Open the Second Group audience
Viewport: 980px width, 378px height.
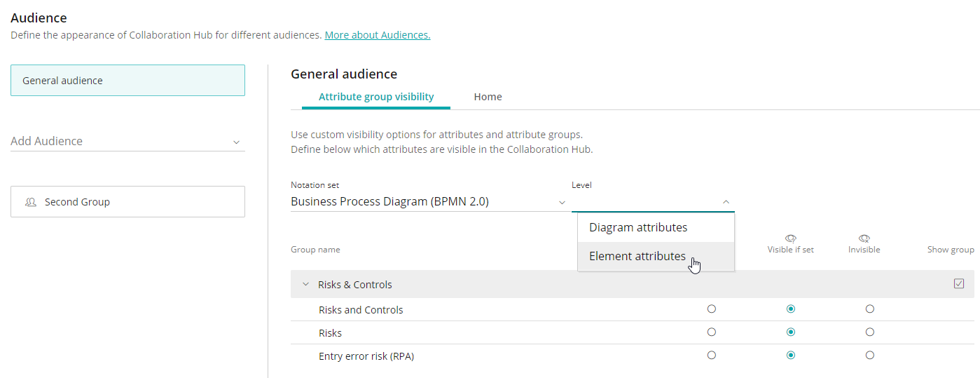click(127, 201)
